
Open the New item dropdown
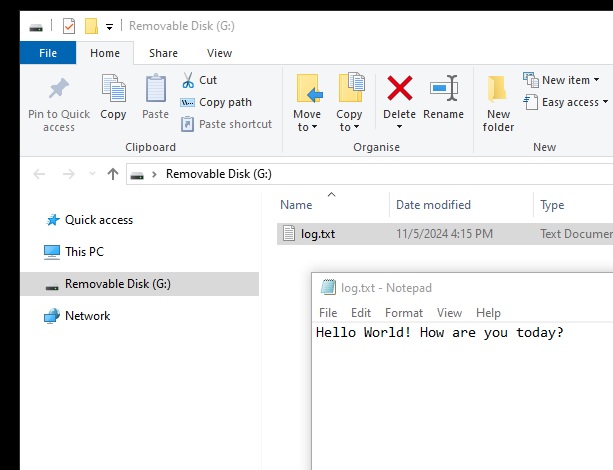tap(560, 80)
